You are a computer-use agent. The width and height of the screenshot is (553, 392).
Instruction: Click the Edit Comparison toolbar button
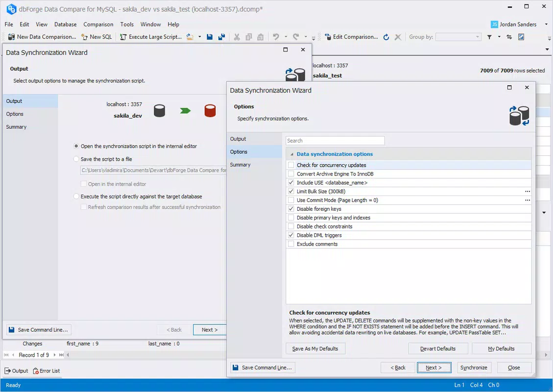click(351, 37)
